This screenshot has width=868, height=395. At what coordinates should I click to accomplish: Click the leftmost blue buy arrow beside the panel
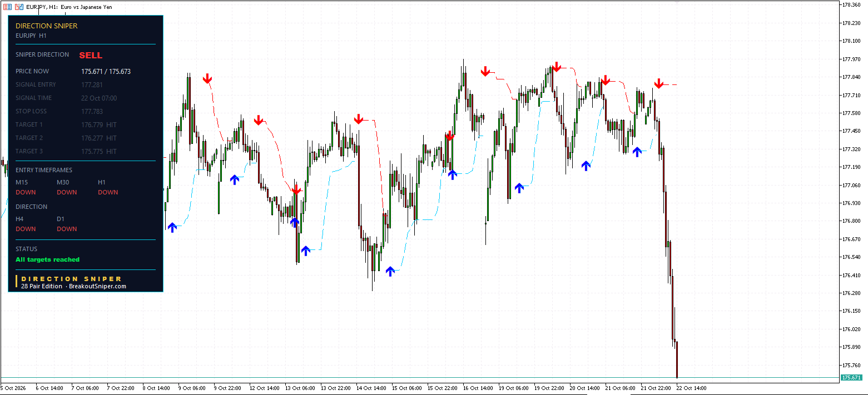coord(172,227)
